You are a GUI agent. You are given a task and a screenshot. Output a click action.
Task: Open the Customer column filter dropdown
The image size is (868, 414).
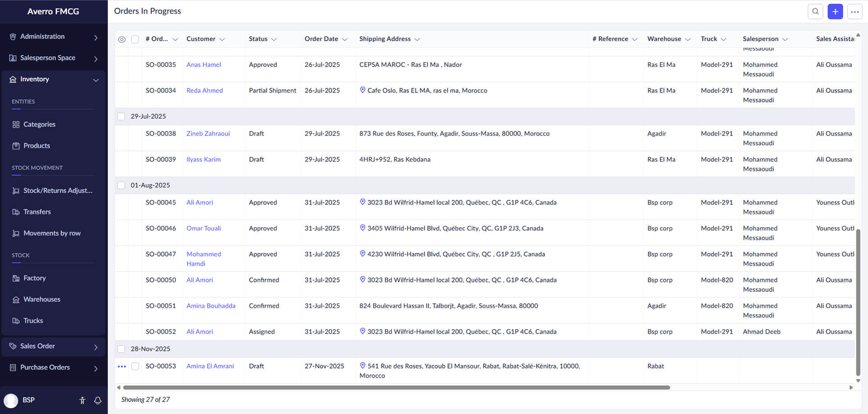pos(222,39)
